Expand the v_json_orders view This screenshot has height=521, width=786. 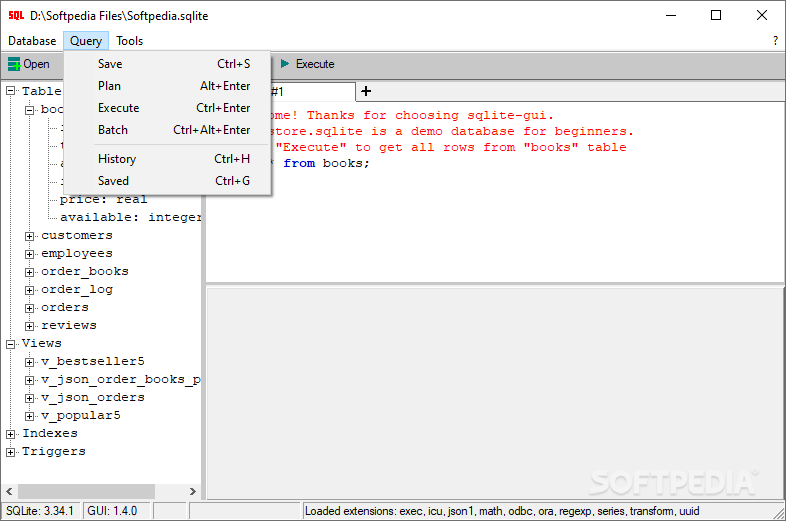click(30, 399)
